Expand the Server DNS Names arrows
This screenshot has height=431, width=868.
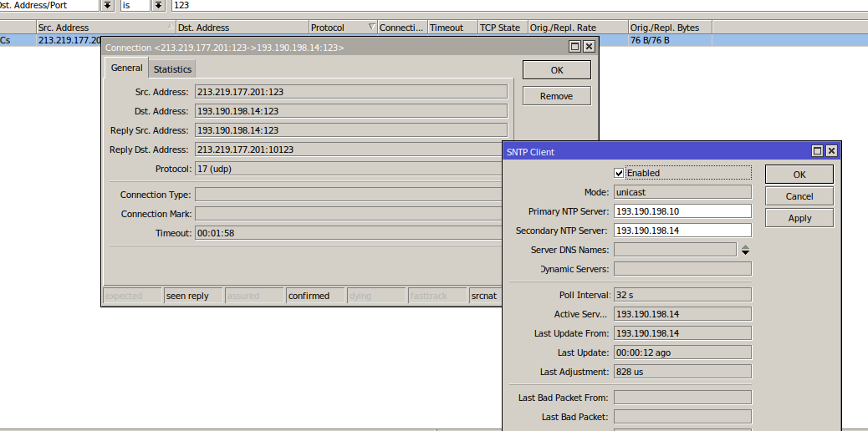745,250
